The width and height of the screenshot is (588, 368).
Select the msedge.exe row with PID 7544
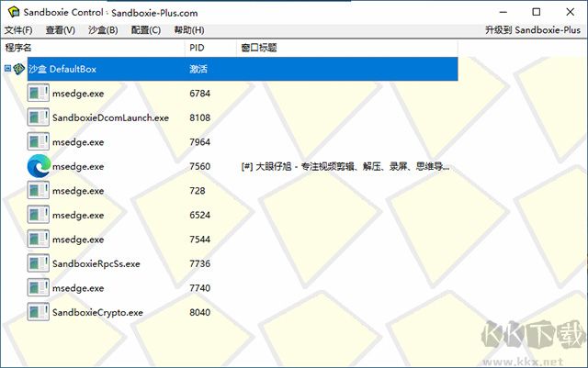[78, 240]
